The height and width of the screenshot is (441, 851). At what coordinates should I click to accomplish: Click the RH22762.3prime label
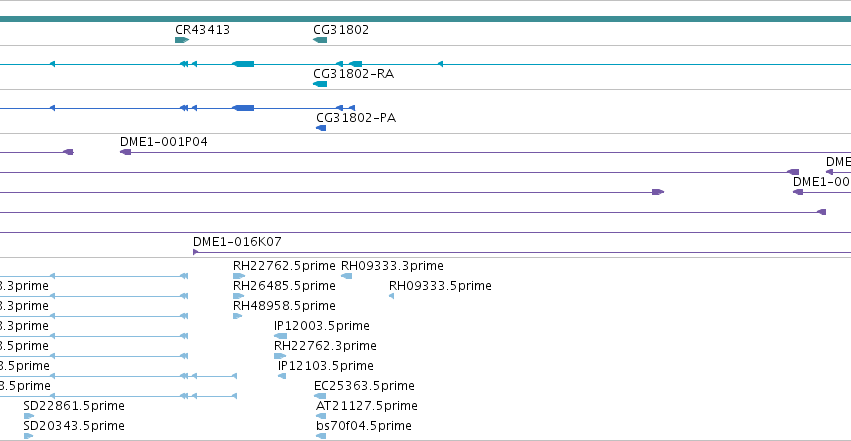[x=325, y=346]
